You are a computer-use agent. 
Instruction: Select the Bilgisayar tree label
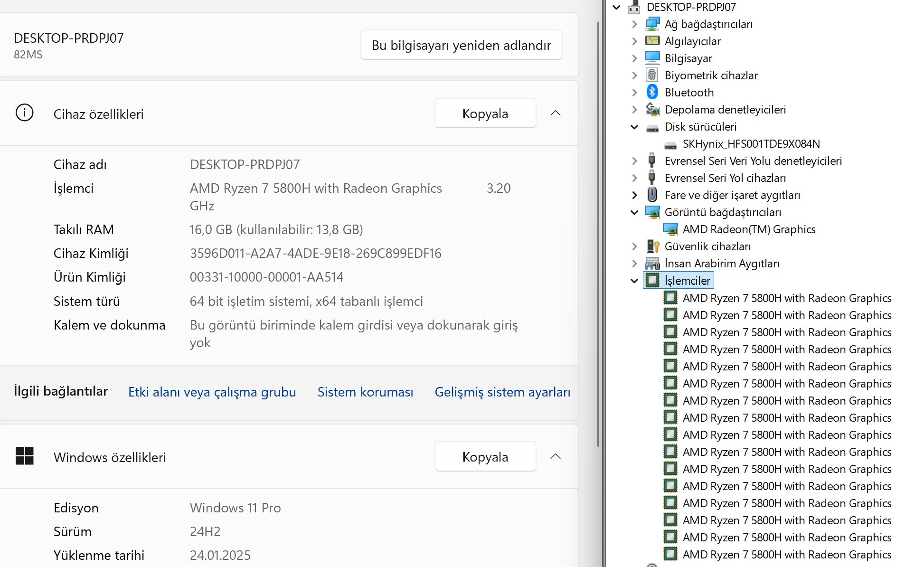[x=688, y=58]
